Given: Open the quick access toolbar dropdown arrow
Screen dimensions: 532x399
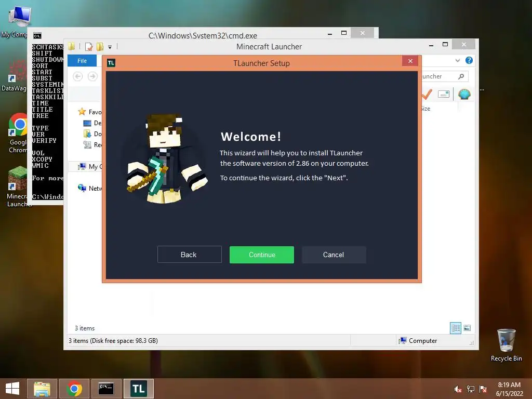Looking at the screenshot, I should click(110, 47).
